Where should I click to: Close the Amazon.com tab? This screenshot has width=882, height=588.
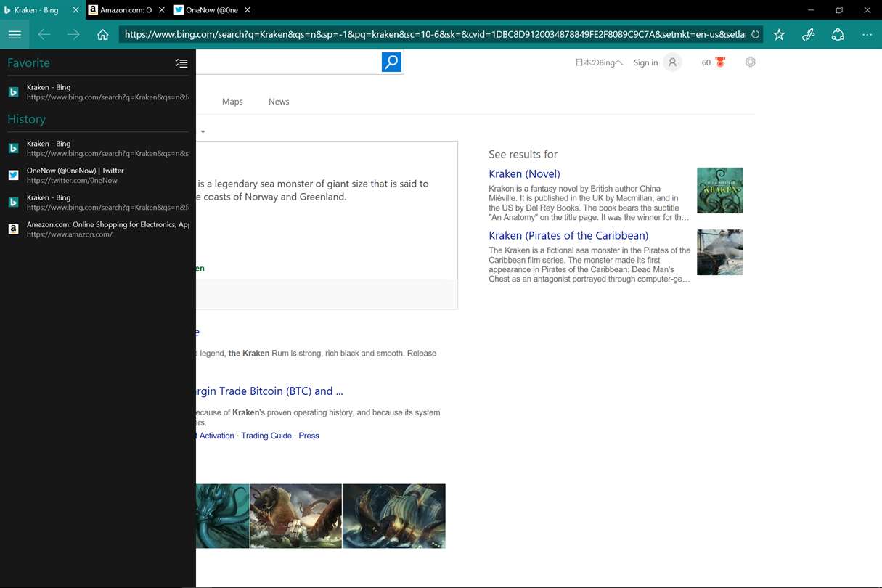[162, 10]
